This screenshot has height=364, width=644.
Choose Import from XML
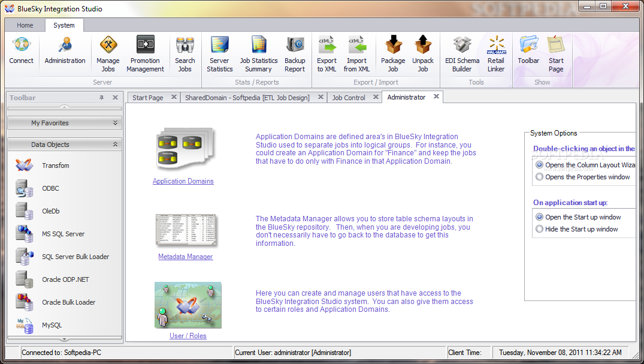coord(356,55)
